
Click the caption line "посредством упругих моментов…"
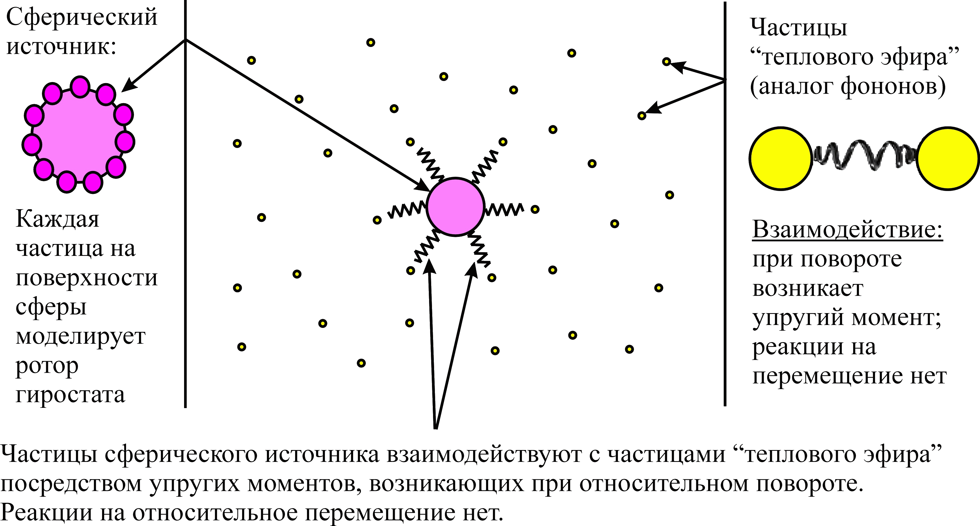click(x=432, y=484)
